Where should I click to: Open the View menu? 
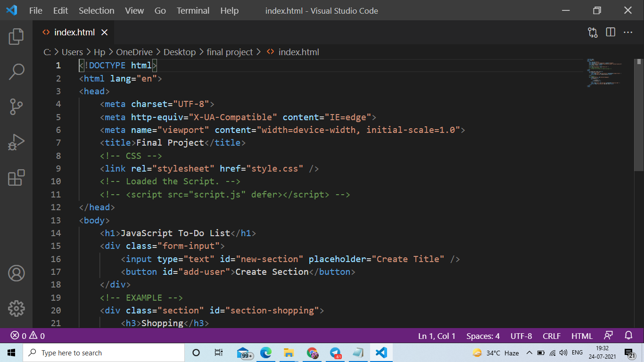[x=134, y=10]
